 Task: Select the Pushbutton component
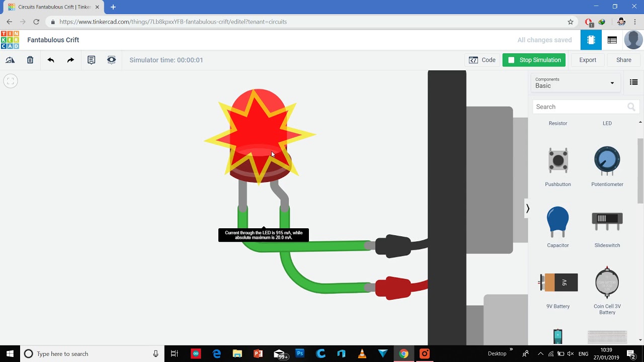tap(558, 166)
